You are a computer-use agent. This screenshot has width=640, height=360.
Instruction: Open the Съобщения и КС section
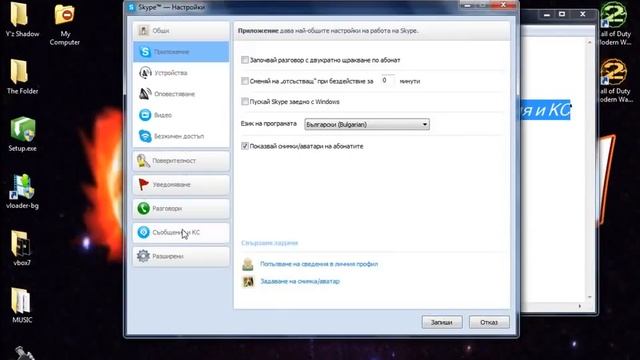181,232
